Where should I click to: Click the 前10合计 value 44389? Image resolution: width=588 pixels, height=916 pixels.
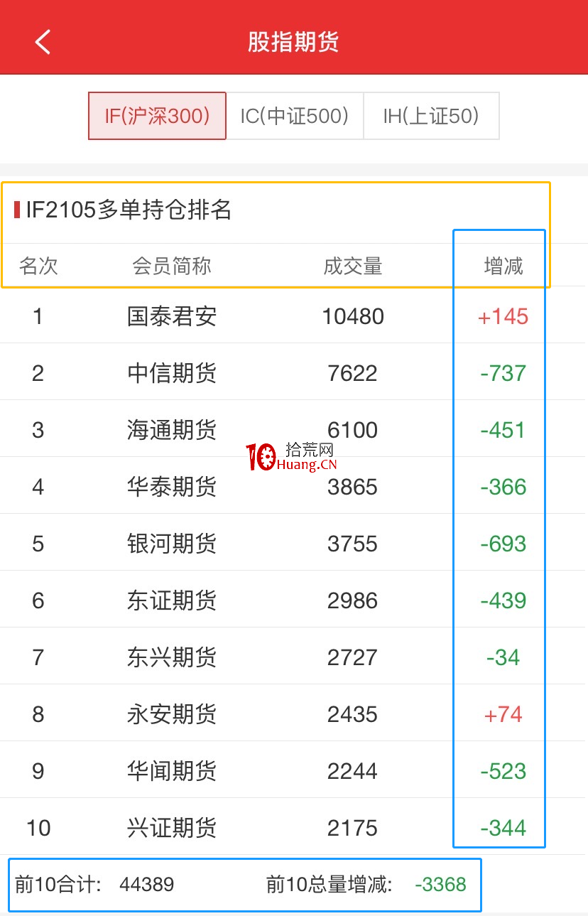147,884
